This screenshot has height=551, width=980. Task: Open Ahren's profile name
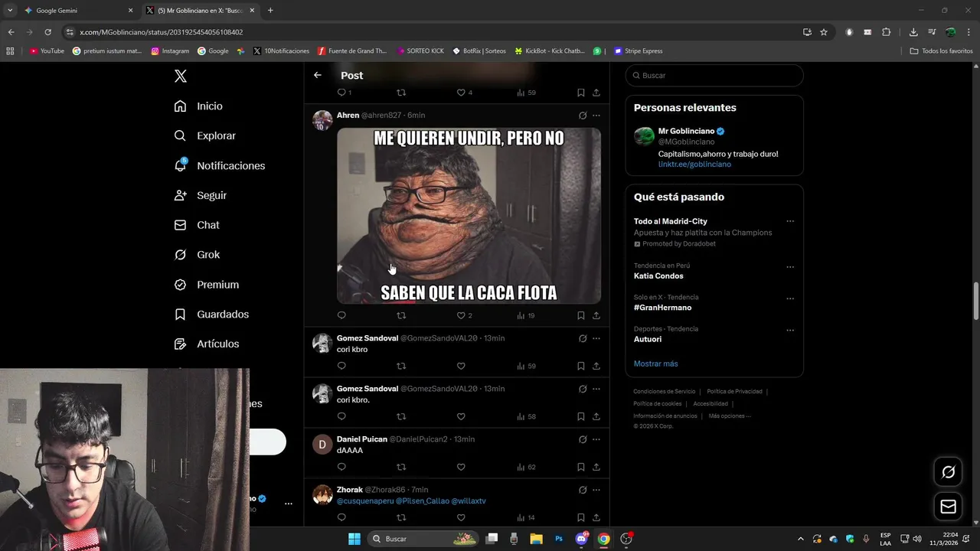pos(348,115)
